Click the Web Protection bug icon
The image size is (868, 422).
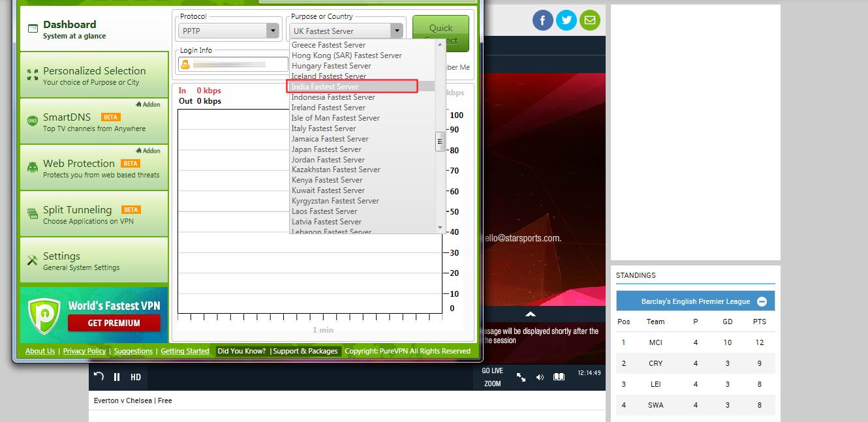click(33, 168)
